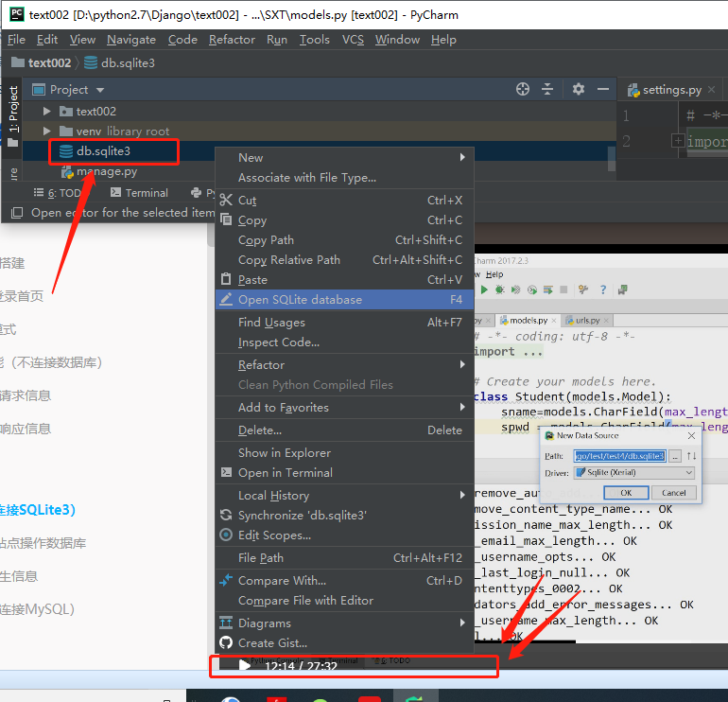Click the browse '...' button beside Path
Screen dimensions: 728x702
pos(676,456)
